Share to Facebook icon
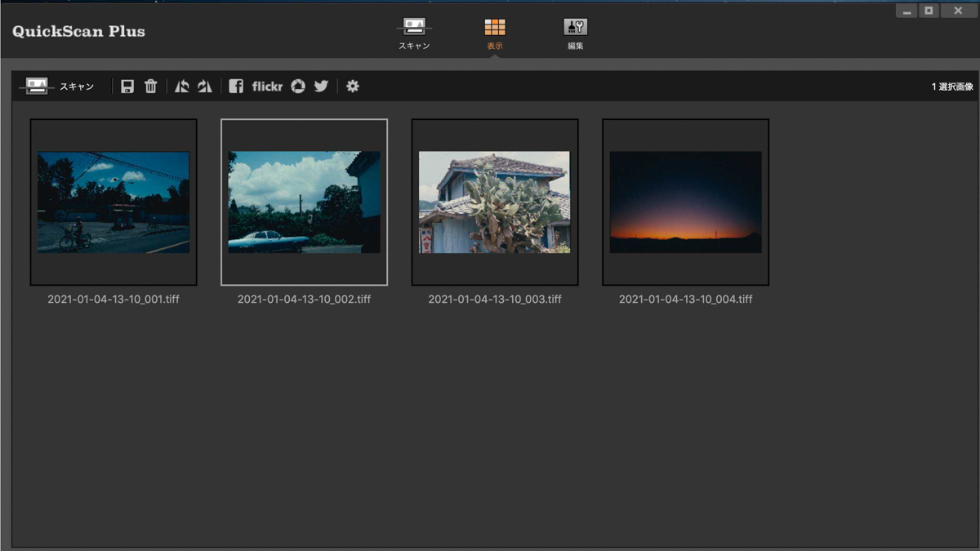 click(236, 87)
